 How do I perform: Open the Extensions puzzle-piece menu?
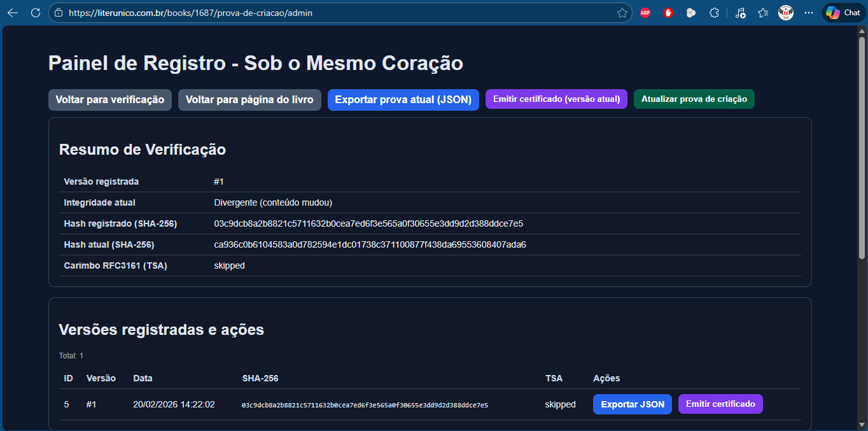714,13
